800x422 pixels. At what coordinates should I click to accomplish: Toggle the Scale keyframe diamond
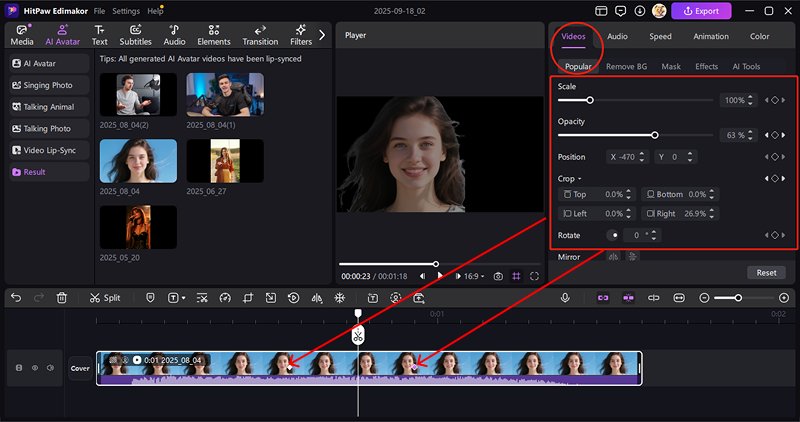[775, 101]
